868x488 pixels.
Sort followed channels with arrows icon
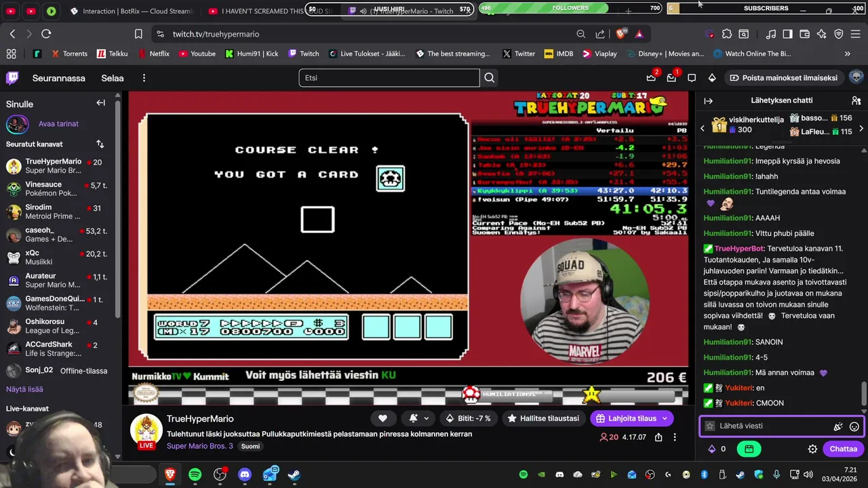[x=100, y=144]
